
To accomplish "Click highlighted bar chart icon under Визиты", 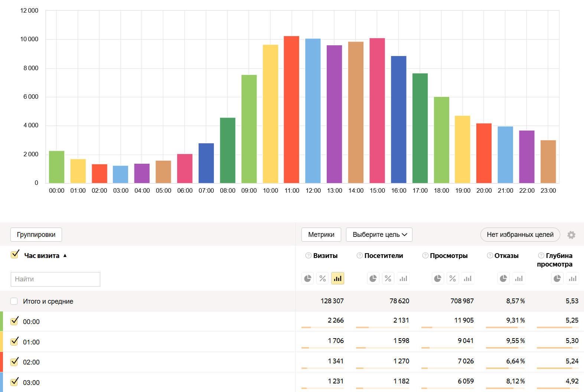I will point(337,278).
